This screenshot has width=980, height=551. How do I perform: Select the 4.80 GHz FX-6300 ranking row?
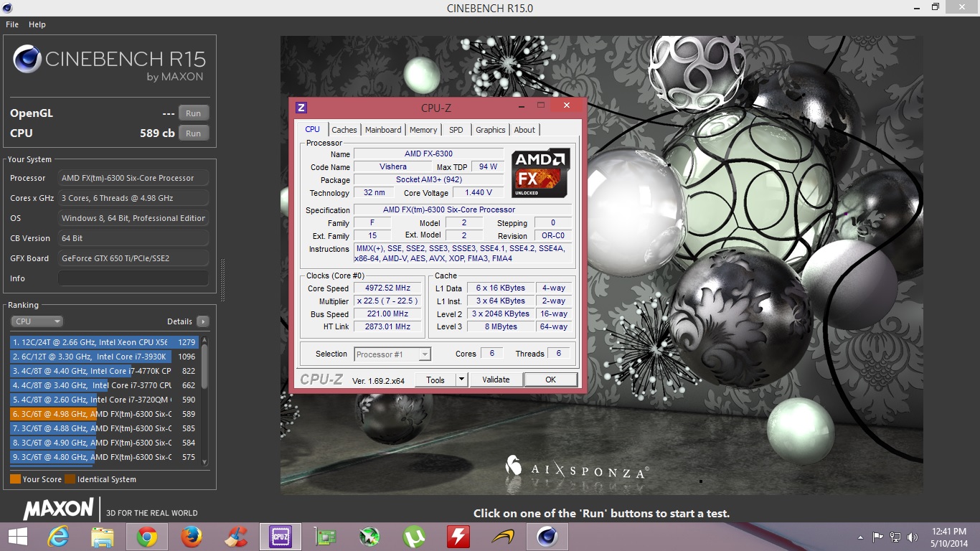[x=105, y=457]
